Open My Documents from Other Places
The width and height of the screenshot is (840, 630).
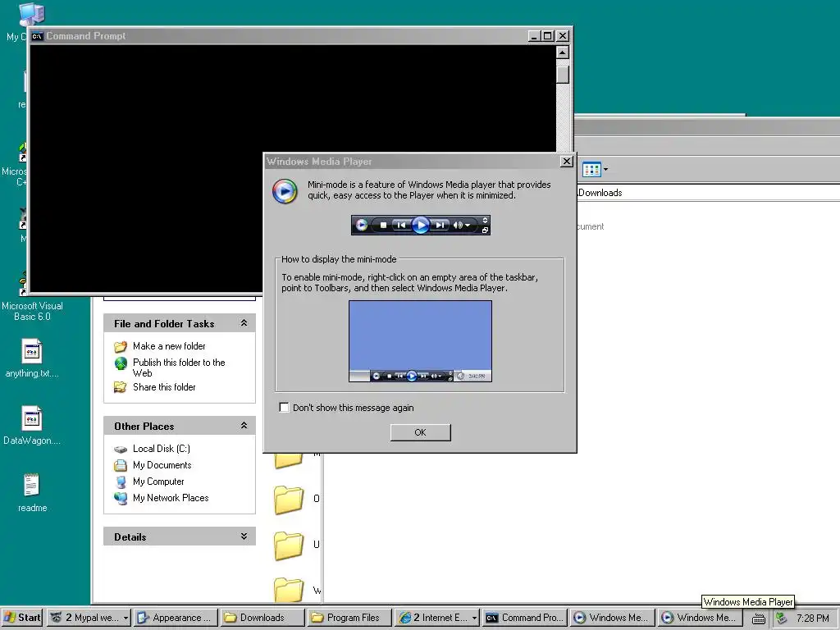point(162,465)
